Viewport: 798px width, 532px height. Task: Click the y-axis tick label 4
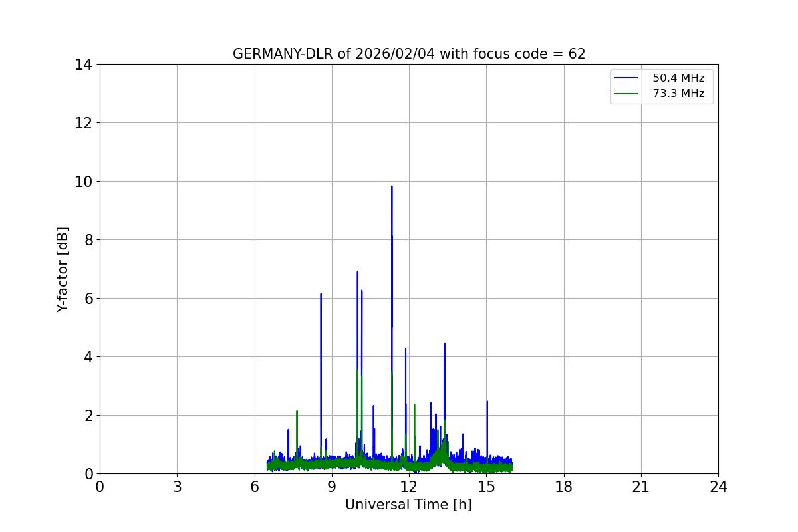point(87,357)
